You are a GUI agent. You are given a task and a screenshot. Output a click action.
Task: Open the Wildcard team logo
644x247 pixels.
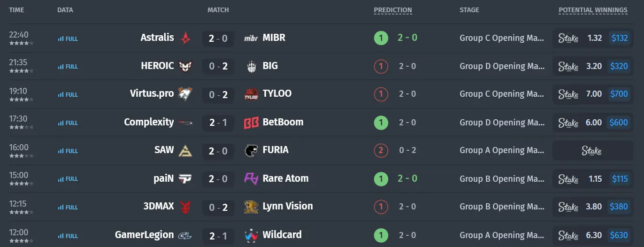[251, 235]
